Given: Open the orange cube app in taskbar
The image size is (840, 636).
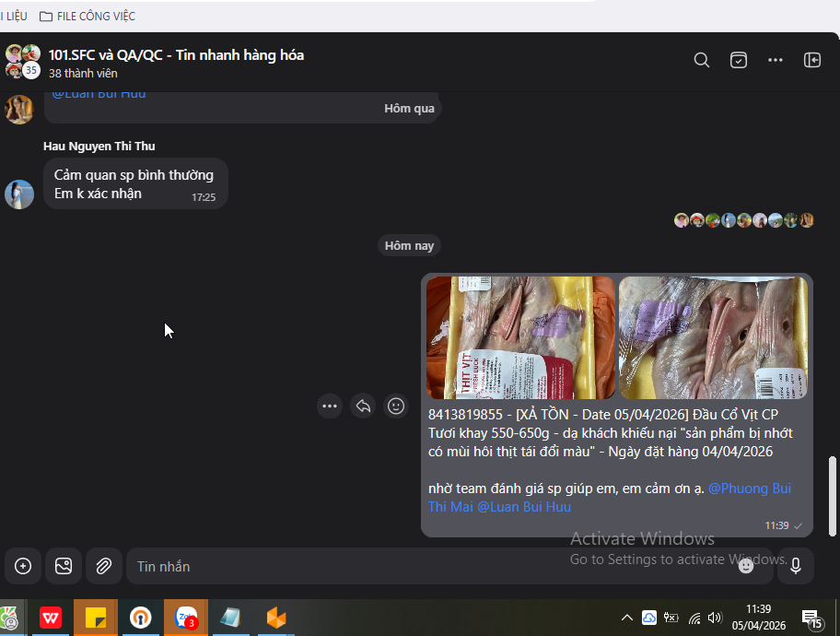Looking at the screenshot, I should (x=276, y=618).
